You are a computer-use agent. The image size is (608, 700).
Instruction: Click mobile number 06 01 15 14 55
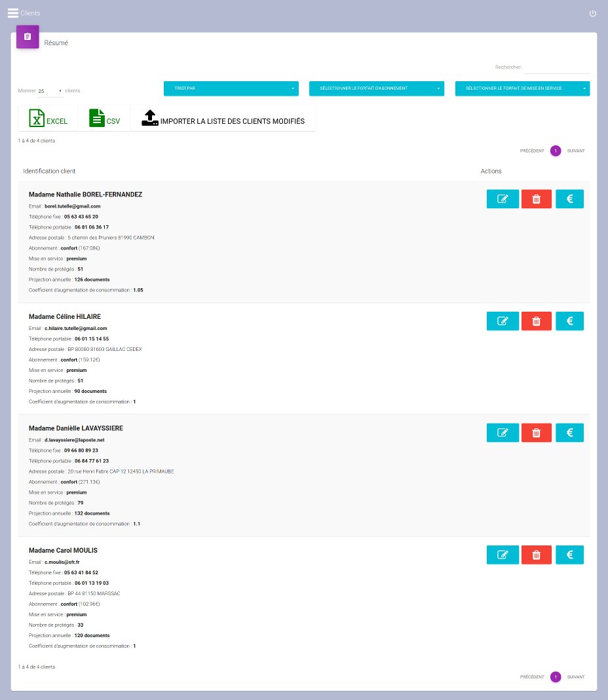tap(92, 339)
